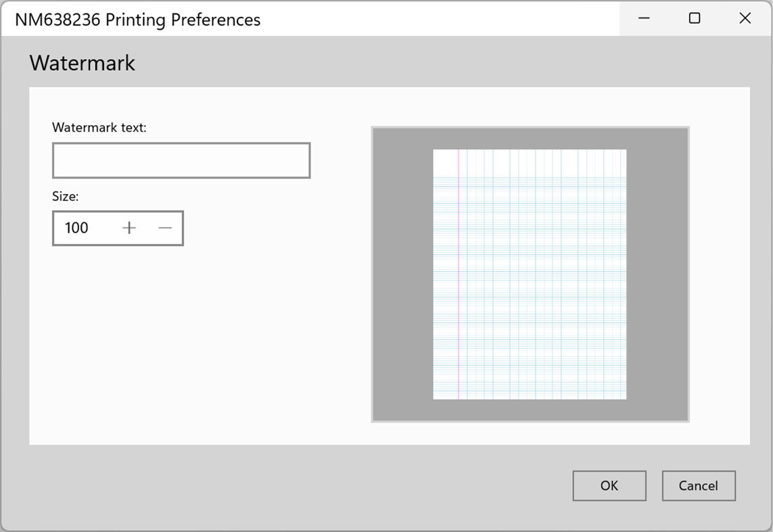Image resolution: width=773 pixels, height=532 pixels.
Task: Confirm watermark settings with OK
Action: pos(609,485)
